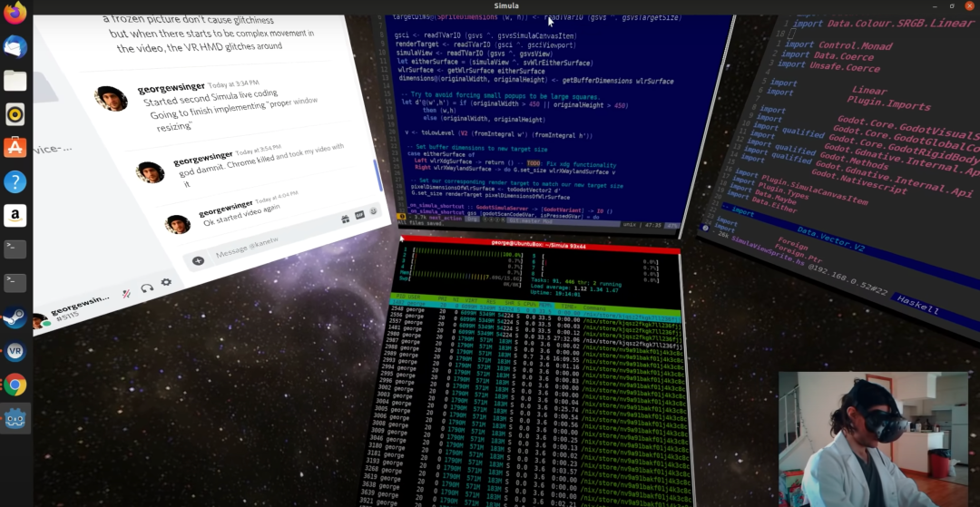This screenshot has width=980, height=507.
Task: Select the upper Terminal dock icon
Action: [15, 249]
